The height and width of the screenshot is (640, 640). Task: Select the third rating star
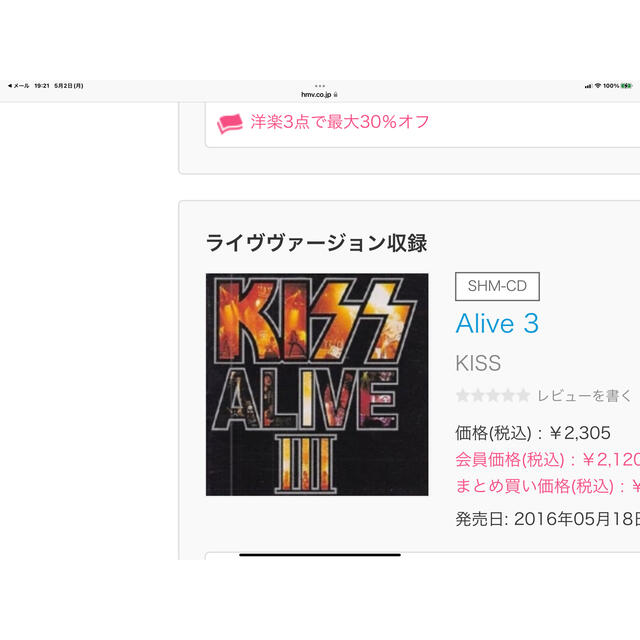tap(493, 396)
